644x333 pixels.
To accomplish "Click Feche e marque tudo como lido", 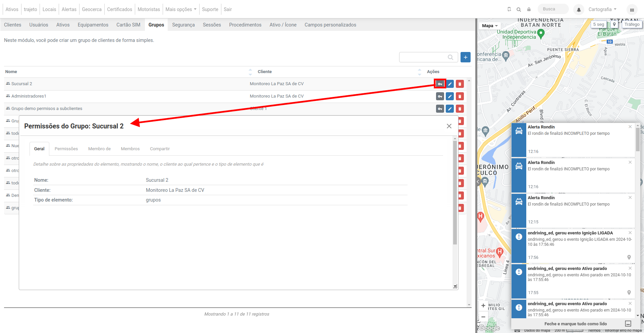I will pyautogui.click(x=576, y=324).
